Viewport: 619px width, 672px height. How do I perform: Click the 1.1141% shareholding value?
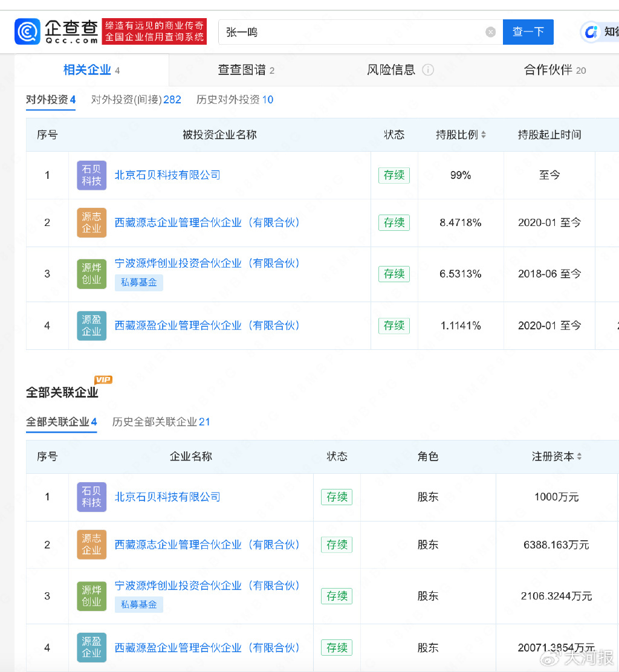461,326
